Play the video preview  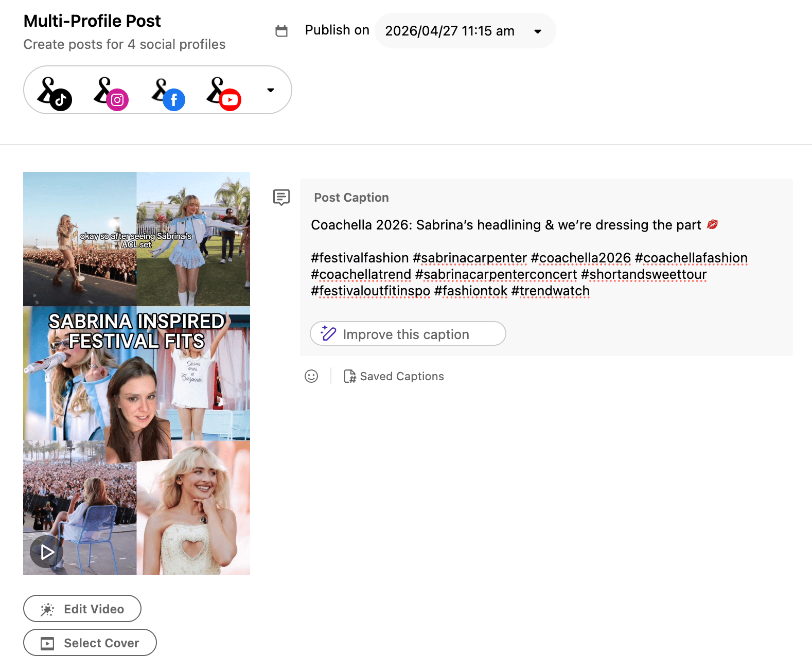(x=47, y=552)
